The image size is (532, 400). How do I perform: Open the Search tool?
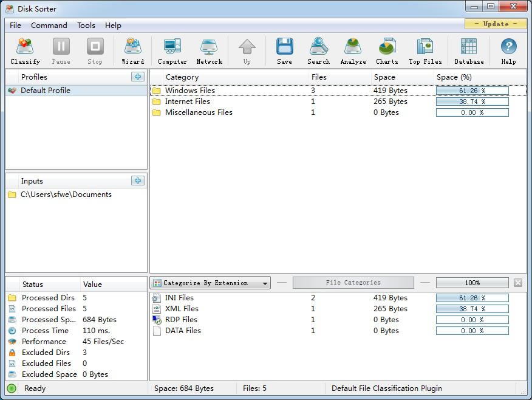point(319,51)
